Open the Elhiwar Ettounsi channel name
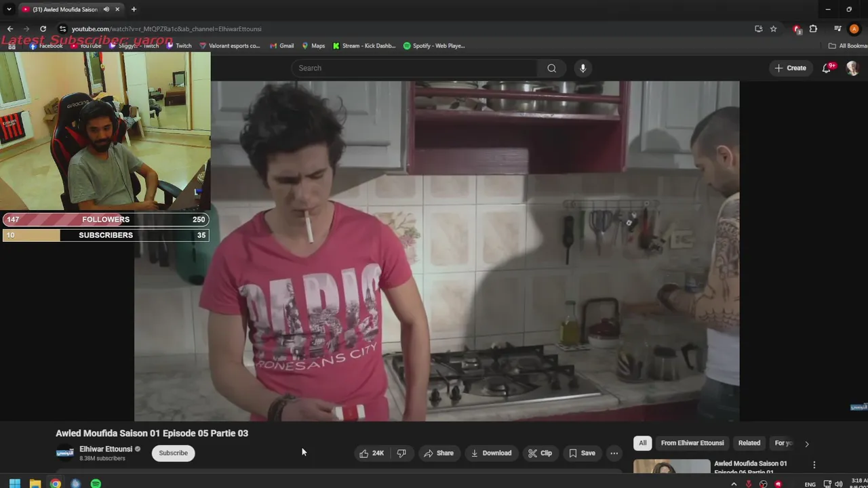Image resolution: width=868 pixels, height=488 pixels. 105,449
